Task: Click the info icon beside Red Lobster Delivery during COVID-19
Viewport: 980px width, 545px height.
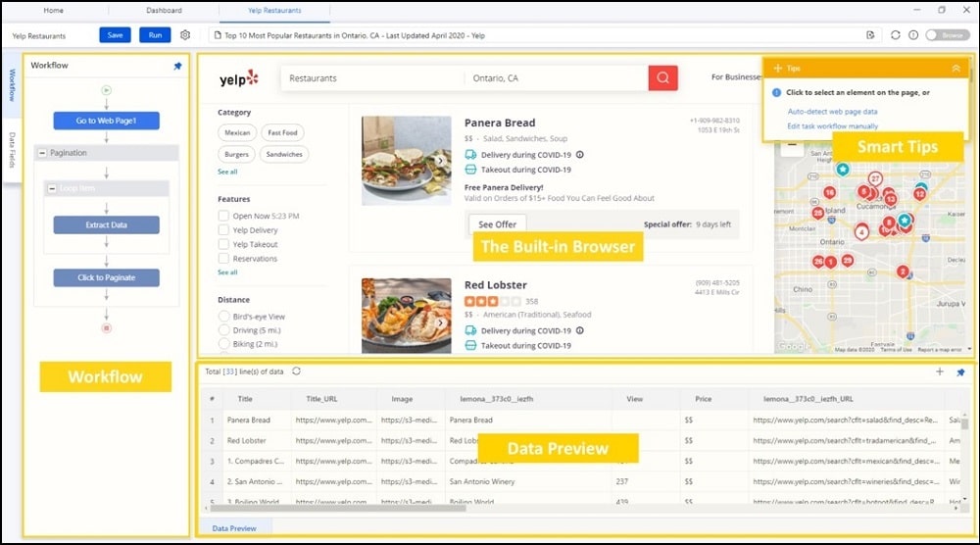Action: point(580,330)
